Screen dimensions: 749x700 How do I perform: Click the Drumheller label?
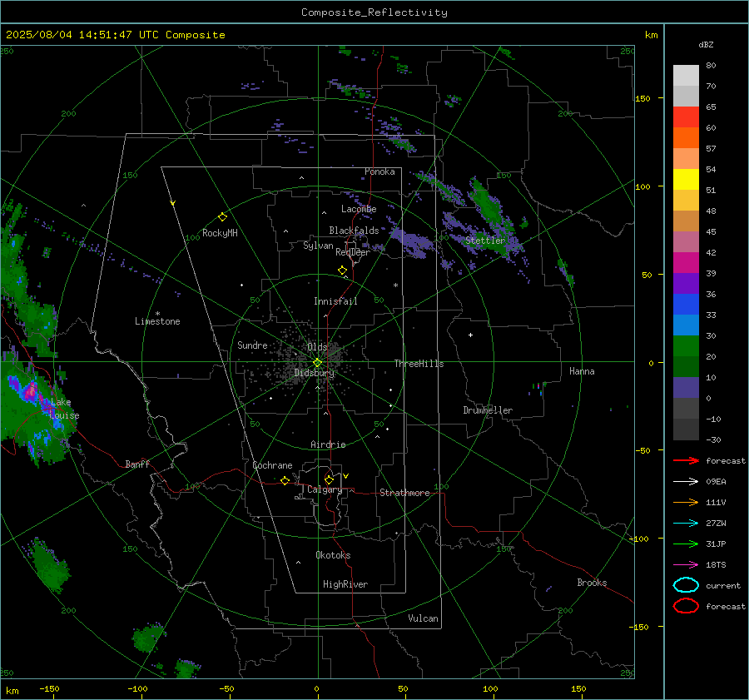tap(488, 410)
